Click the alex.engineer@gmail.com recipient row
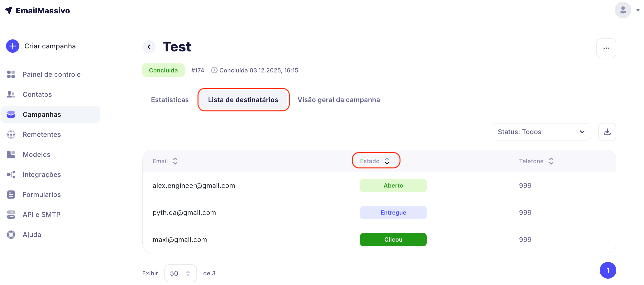644x285 pixels. coord(194,186)
